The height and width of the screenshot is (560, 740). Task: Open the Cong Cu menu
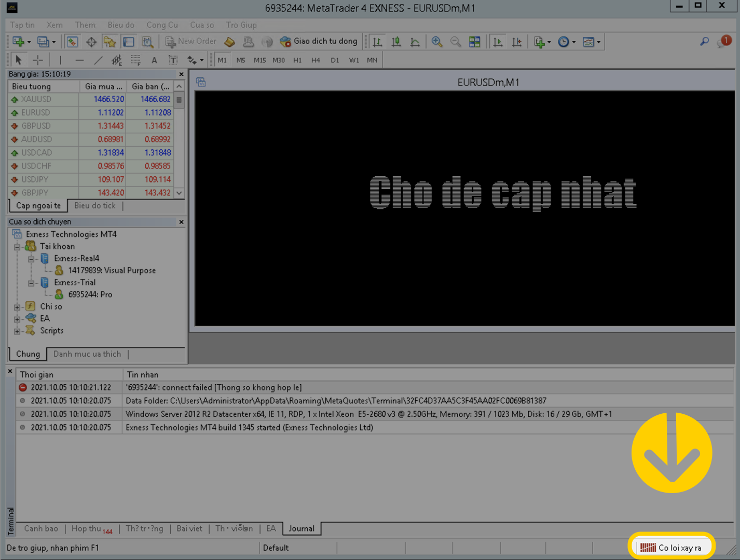point(162,25)
